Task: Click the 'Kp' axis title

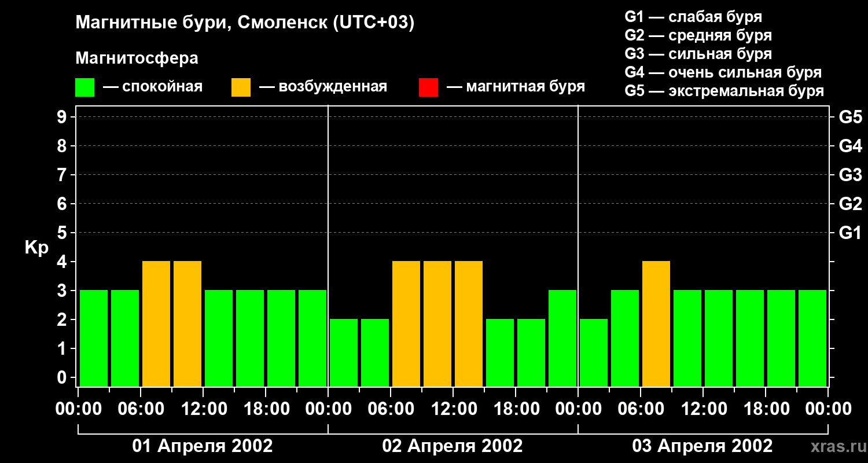Action: pos(37,248)
